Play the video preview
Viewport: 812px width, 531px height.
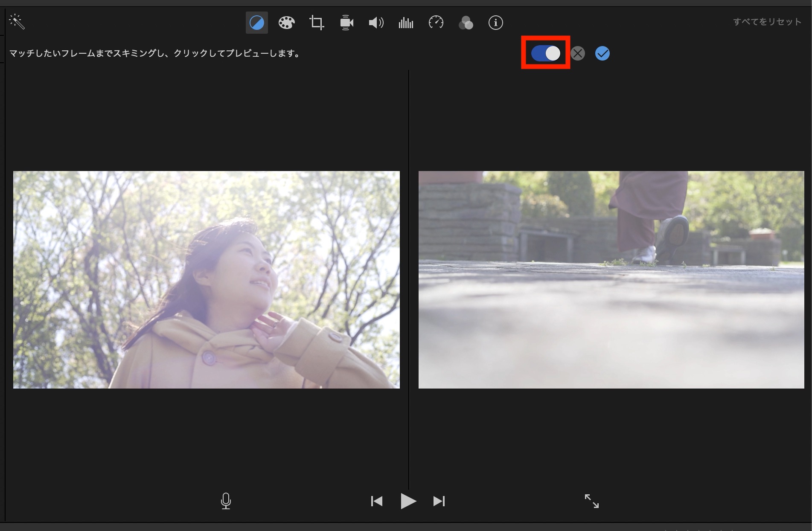[x=408, y=501]
